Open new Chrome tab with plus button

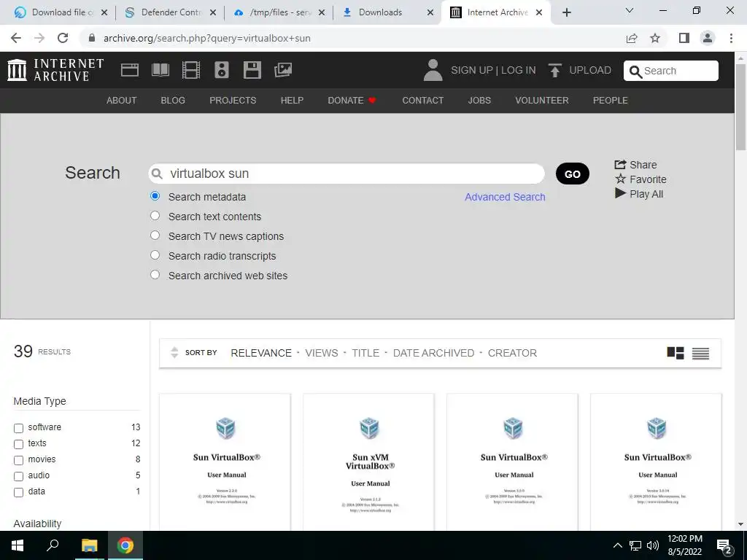[x=566, y=12]
